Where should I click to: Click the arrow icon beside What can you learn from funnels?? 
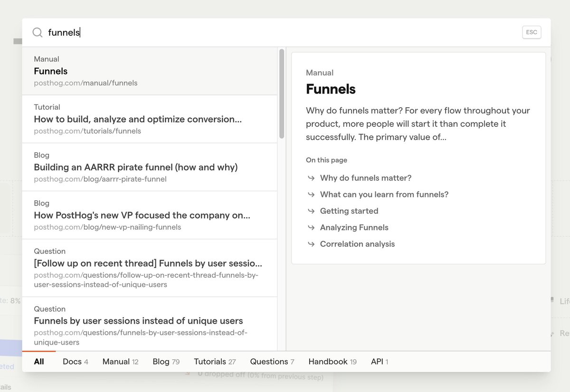click(311, 195)
